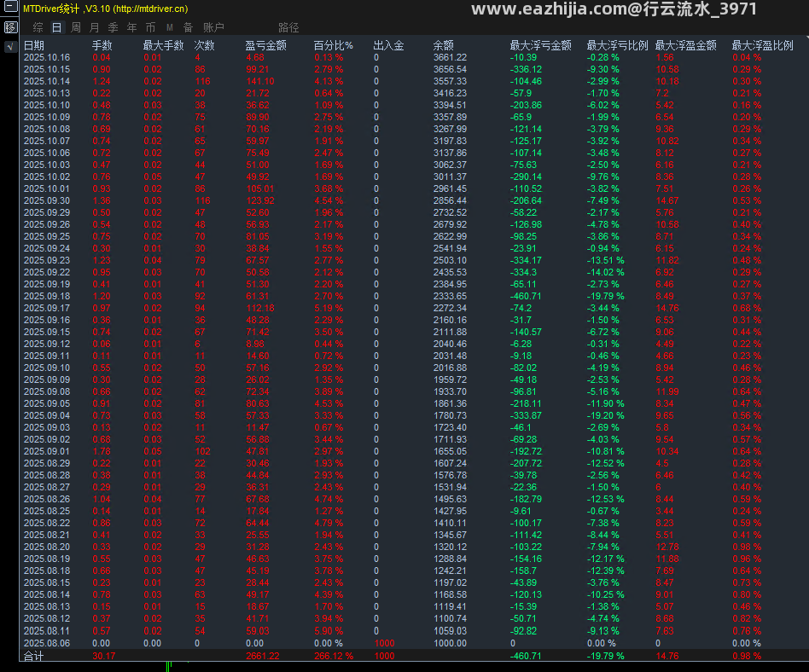Click total percentage 266.12 %

click(334, 656)
